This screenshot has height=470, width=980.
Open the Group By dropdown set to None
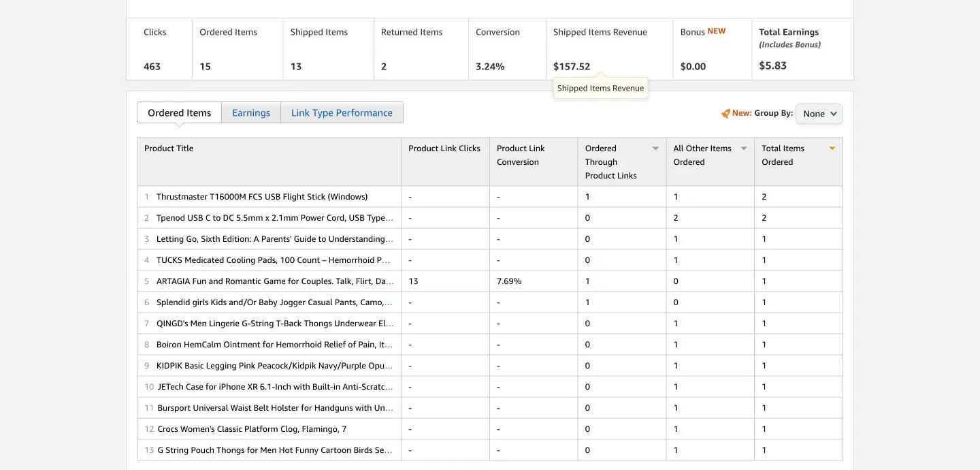click(x=819, y=114)
